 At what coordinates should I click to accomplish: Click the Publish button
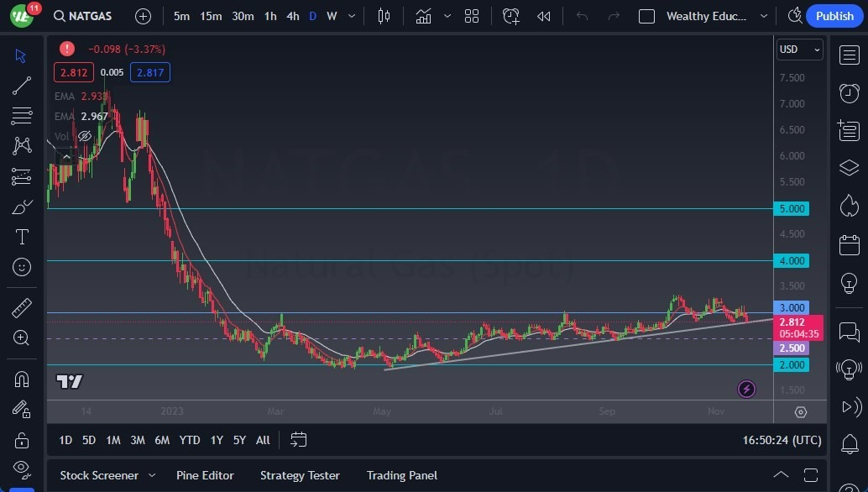pyautogui.click(x=834, y=16)
